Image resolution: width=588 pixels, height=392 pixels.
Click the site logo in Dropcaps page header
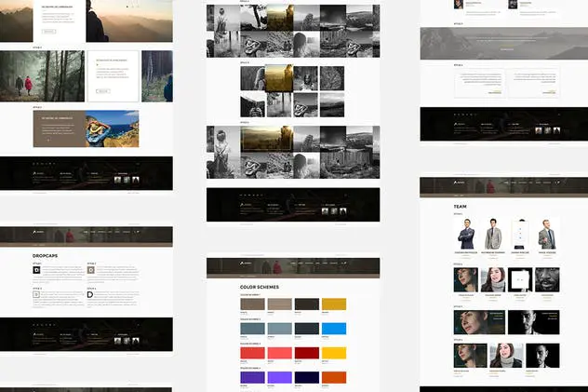38,232
